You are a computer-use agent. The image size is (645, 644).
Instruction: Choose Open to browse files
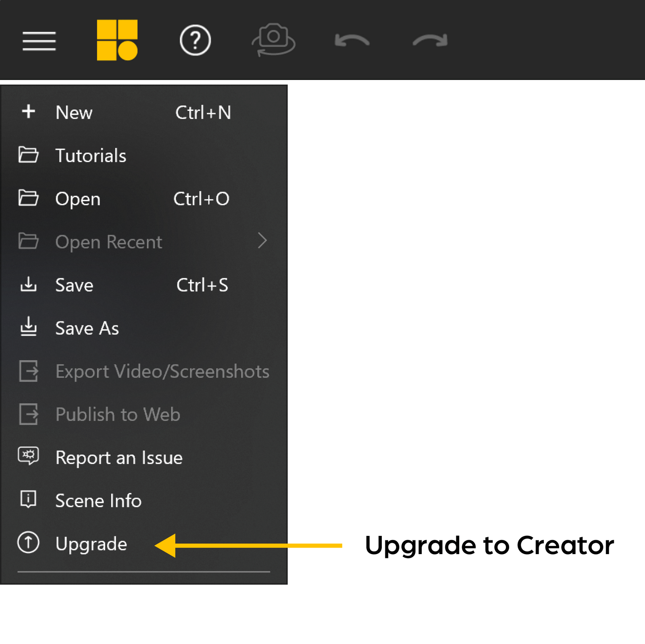point(78,199)
